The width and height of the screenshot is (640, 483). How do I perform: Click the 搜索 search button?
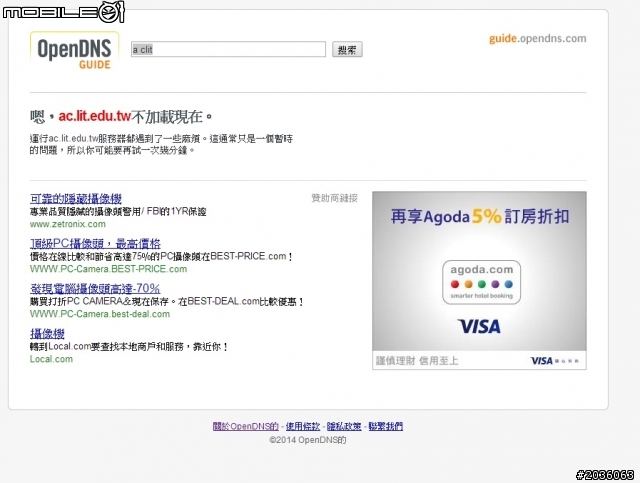tap(347, 49)
